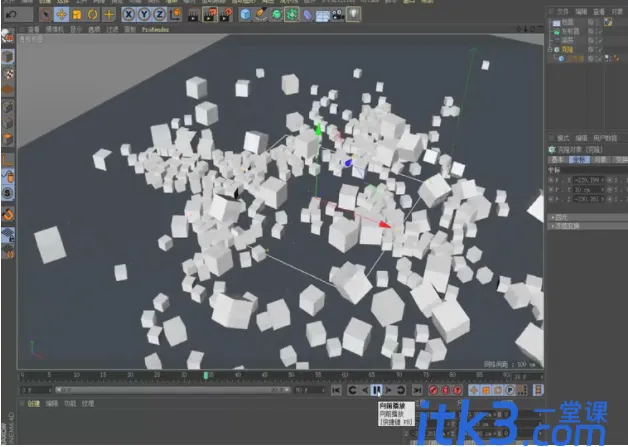This screenshot has height=447, width=628.
Task: Click the P.Z coordinate value field
Action: [x=588, y=199]
